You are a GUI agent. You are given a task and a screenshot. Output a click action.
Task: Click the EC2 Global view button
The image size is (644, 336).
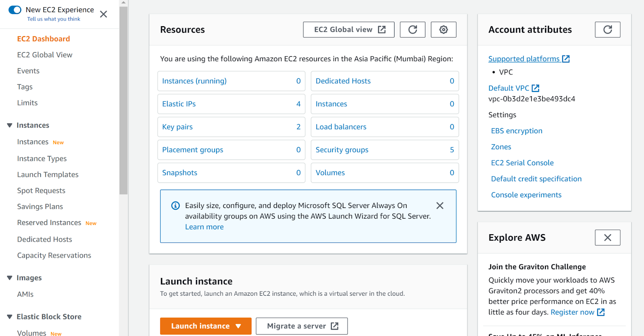(348, 30)
